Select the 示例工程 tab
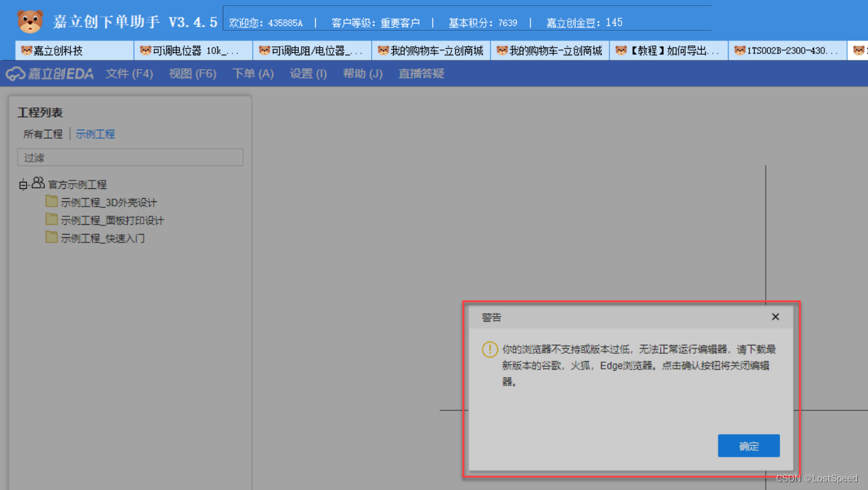 (x=95, y=134)
